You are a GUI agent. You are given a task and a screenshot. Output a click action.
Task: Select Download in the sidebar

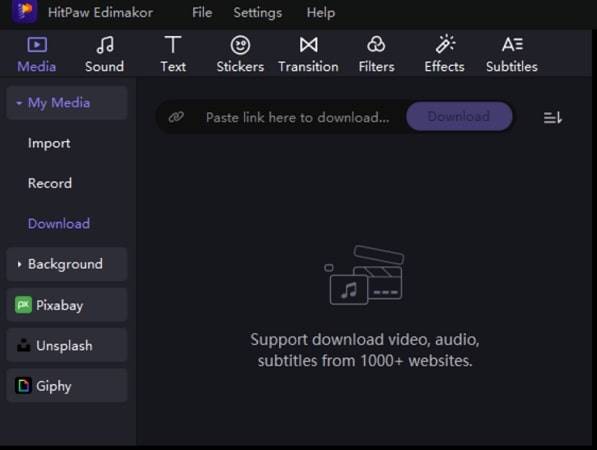59,224
